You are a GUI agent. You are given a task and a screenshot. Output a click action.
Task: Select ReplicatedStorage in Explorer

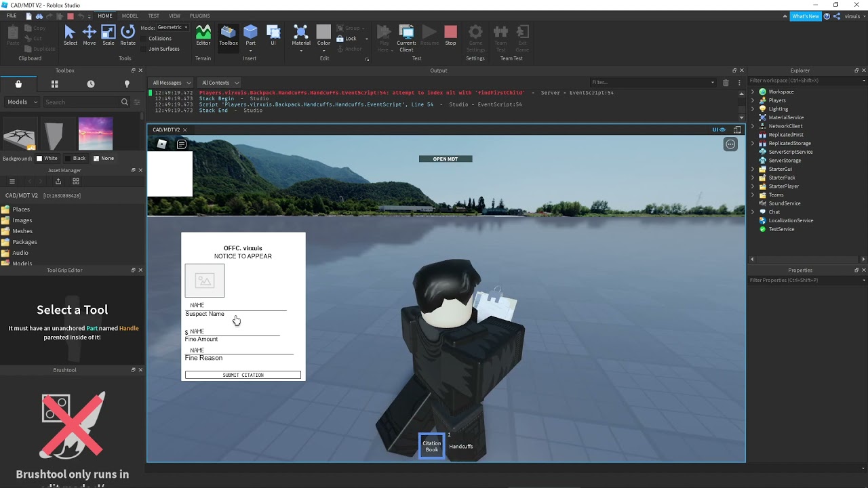789,143
